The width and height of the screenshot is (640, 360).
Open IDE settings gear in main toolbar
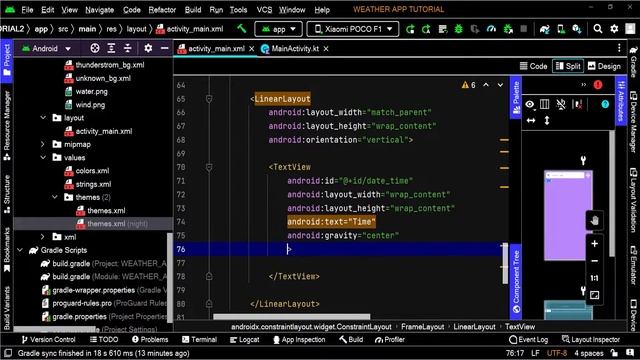pos(614,29)
